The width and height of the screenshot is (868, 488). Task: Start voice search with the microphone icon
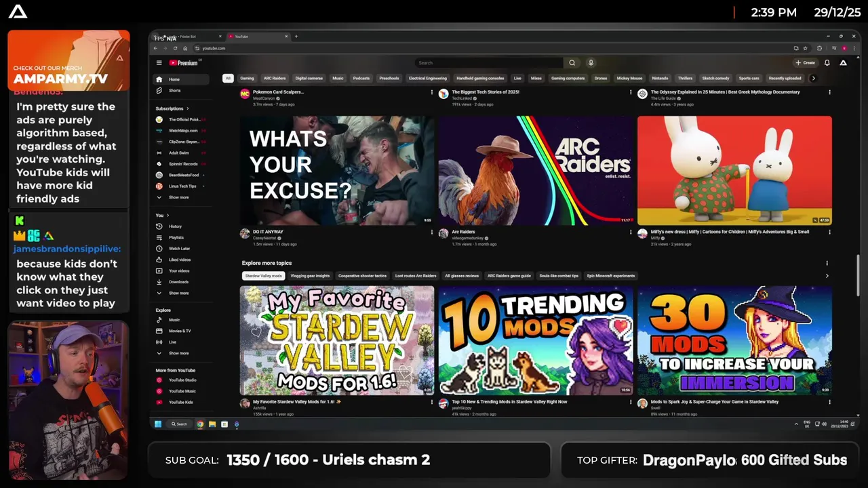(591, 63)
